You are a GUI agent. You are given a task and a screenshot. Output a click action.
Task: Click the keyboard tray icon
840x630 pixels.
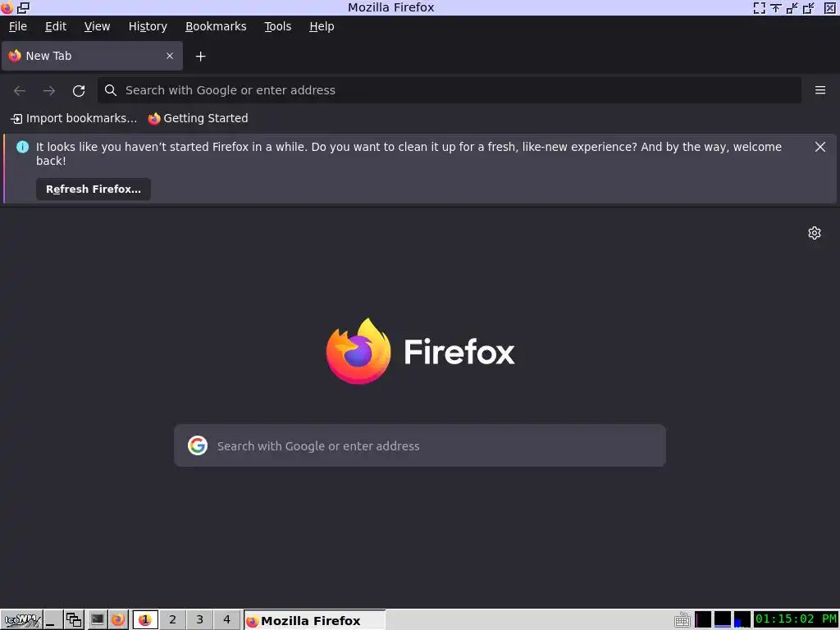pos(682,620)
